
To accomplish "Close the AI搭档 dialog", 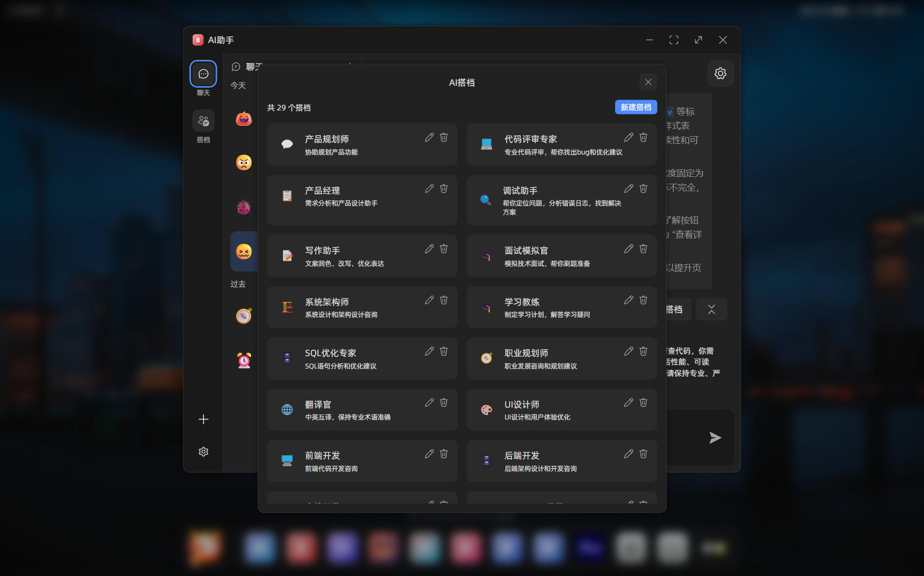I will pyautogui.click(x=648, y=82).
